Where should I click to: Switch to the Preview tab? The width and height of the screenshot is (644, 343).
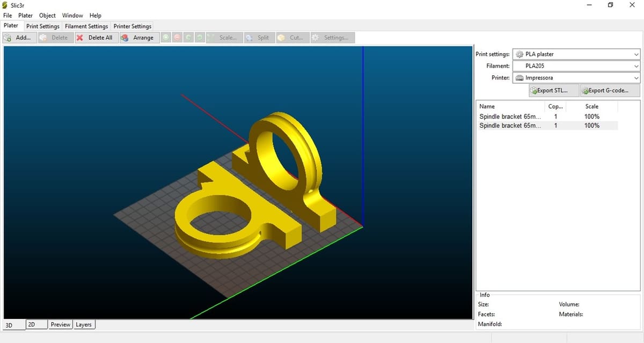(x=61, y=324)
